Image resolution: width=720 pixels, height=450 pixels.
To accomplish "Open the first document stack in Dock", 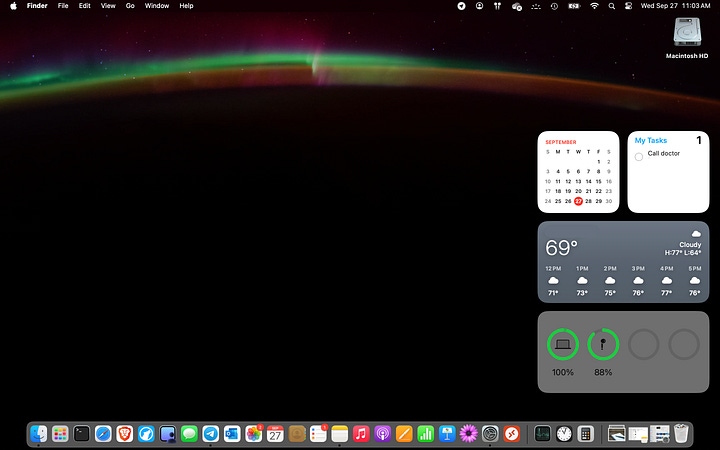I will point(616,433).
